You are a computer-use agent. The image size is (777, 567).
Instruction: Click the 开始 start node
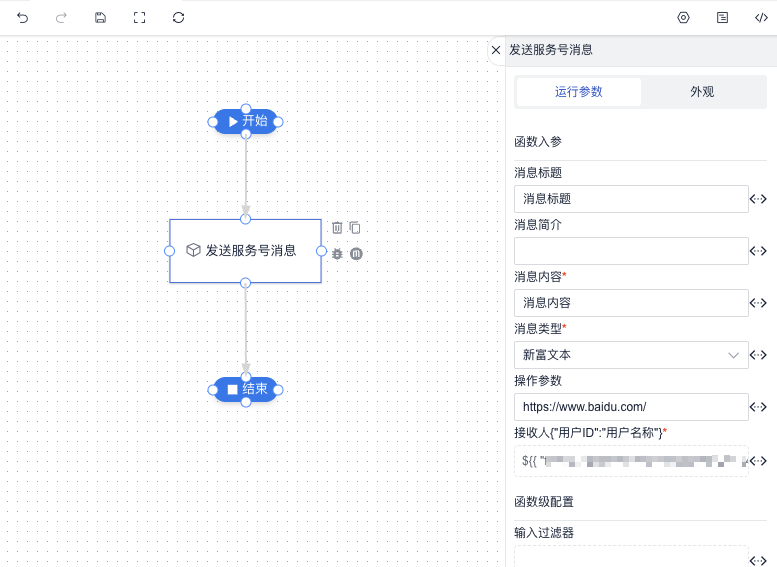(246, 121)
